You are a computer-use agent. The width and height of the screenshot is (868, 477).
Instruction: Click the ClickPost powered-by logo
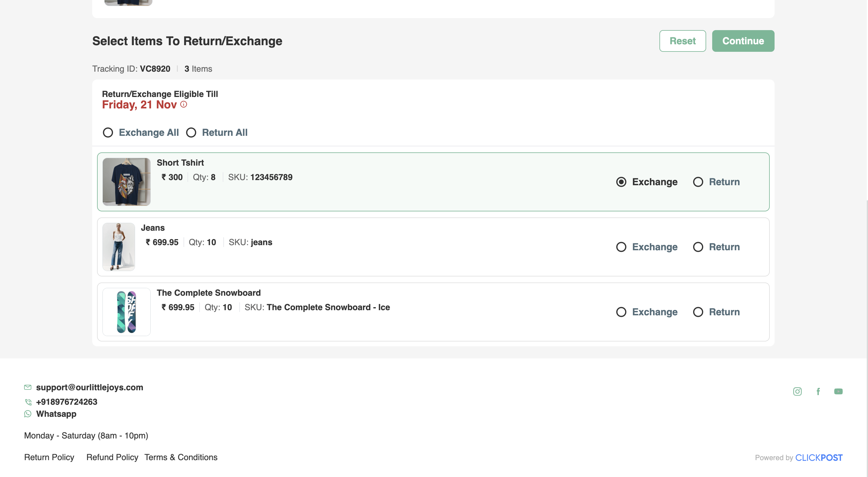pos(819,457)
